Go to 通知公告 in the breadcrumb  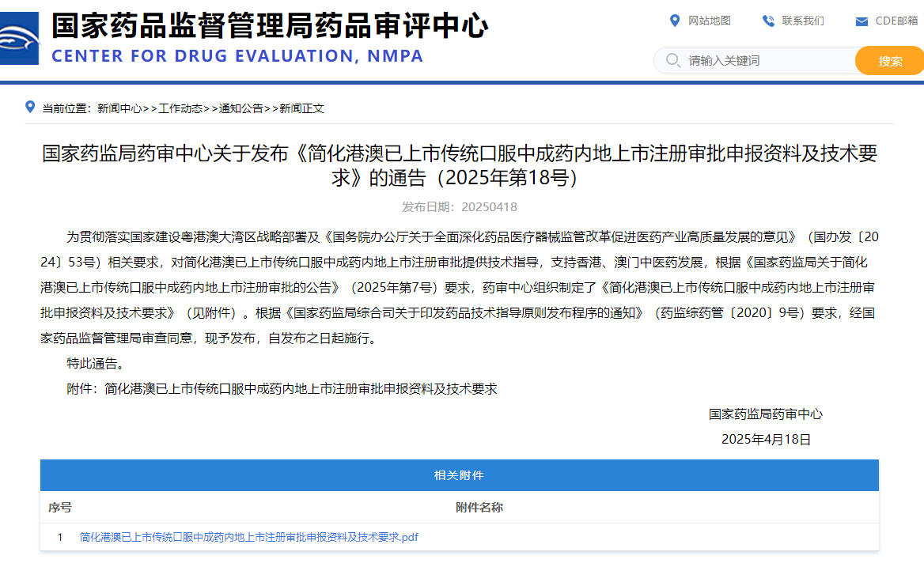click(241, 108)
